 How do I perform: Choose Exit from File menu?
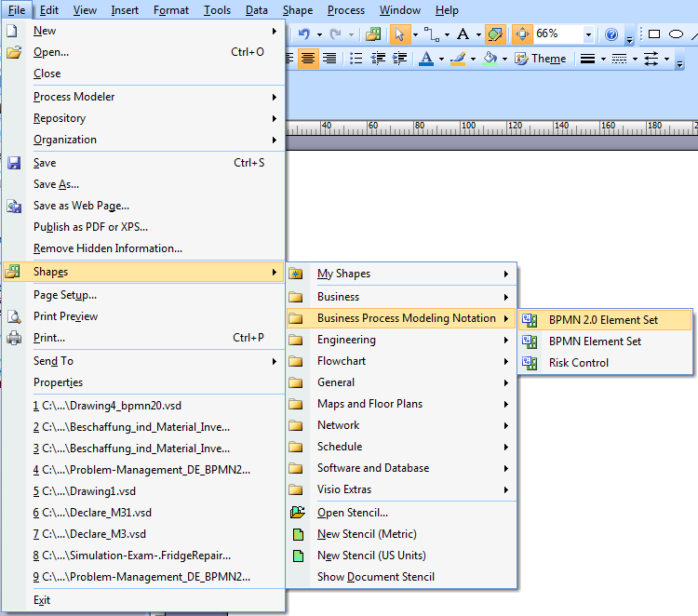(x=143, y=600)
